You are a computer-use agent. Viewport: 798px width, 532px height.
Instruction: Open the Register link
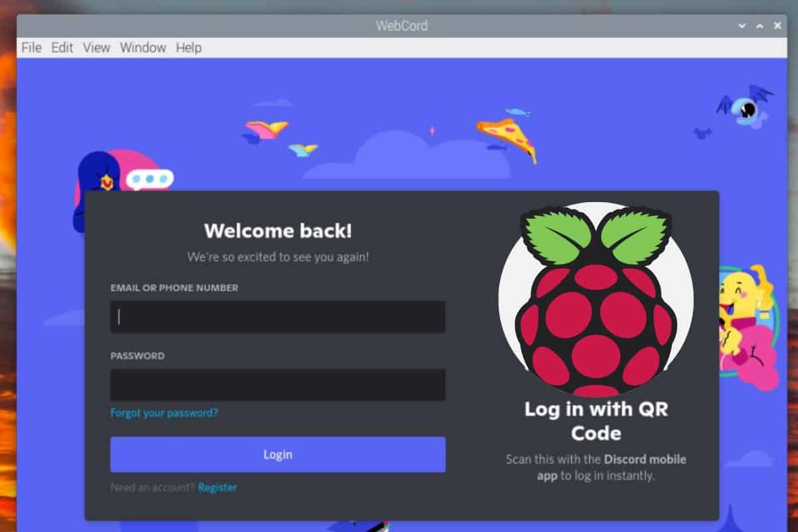pos(218,487)
